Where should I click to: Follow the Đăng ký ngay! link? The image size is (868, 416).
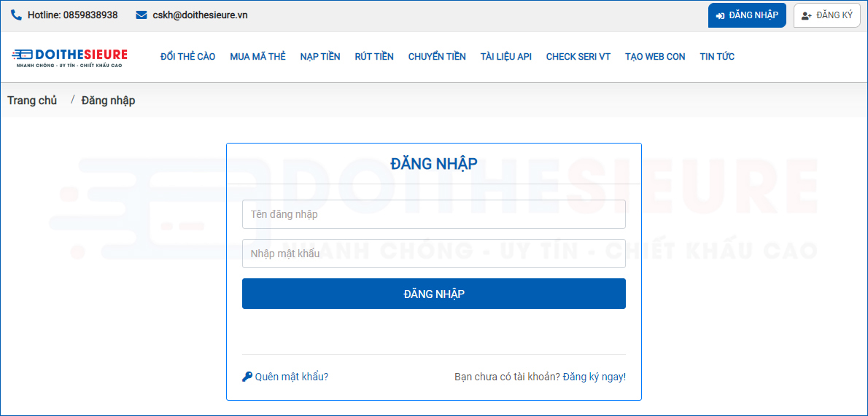[x=594, y=377]
